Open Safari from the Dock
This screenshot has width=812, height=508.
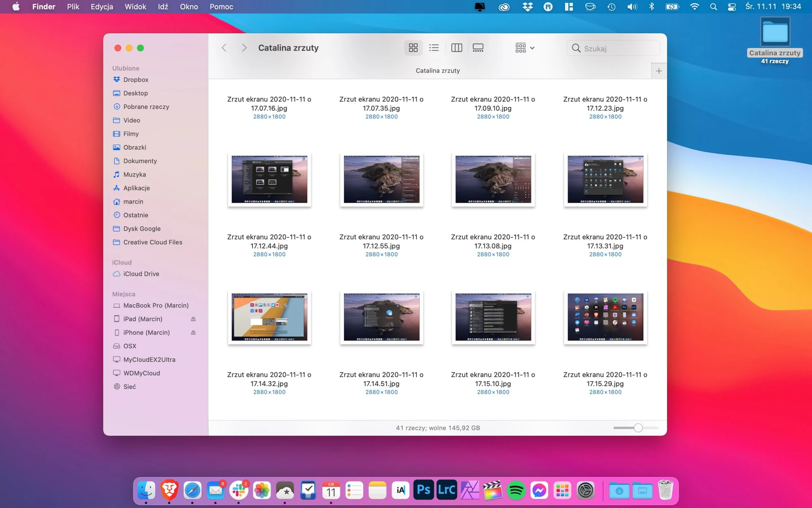click(x=192, y=490)
